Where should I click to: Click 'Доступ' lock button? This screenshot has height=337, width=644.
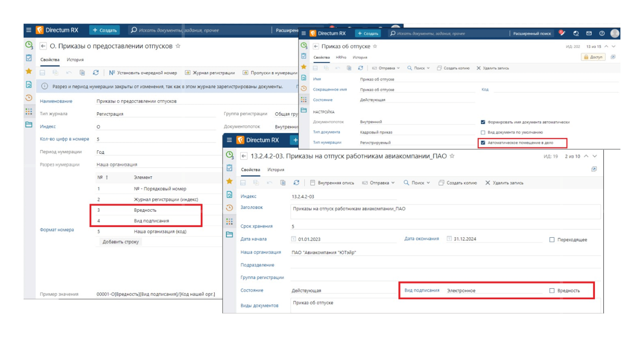(593, 57)
